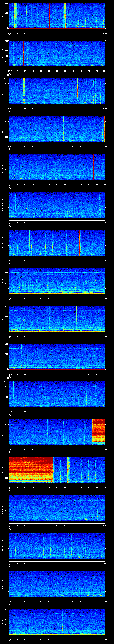Click the 20:21:00 start time label
This screenshot has width=114, height=644.
(9, 223)
